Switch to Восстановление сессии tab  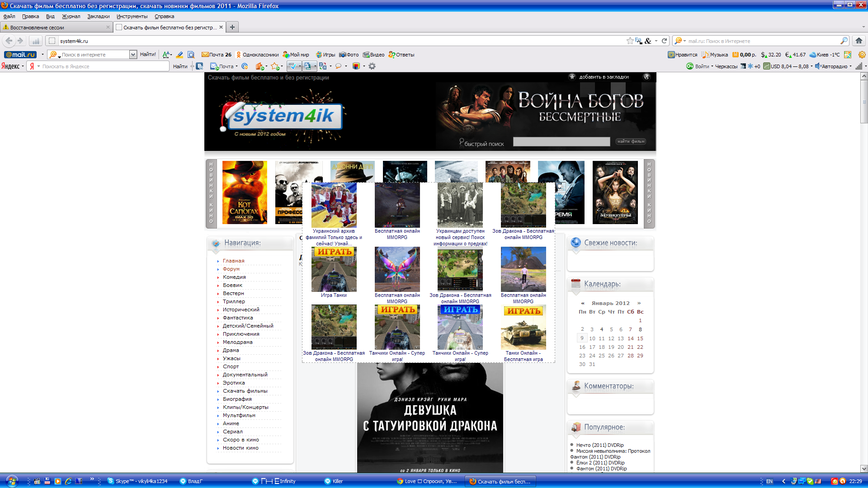tap(56, 27)
